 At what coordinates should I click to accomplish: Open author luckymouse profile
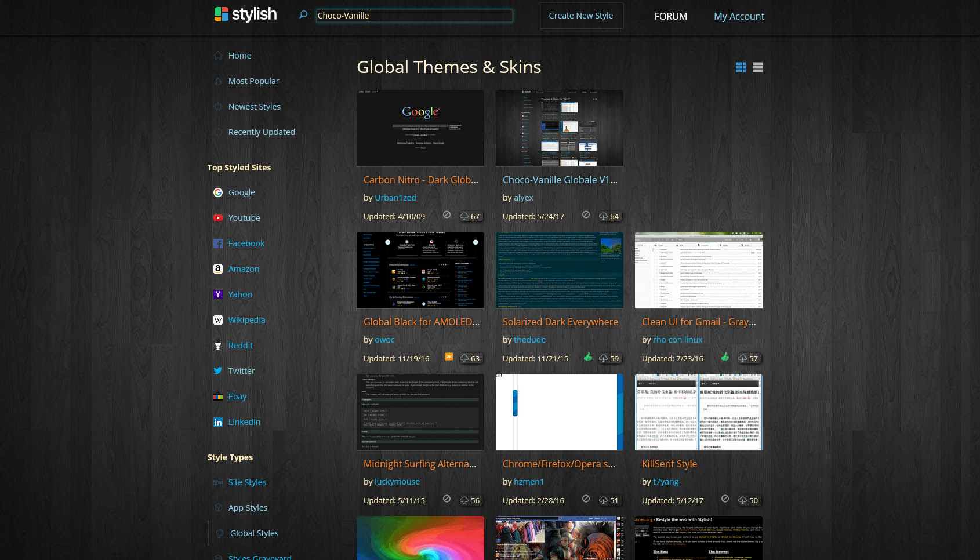click(397, 482)
